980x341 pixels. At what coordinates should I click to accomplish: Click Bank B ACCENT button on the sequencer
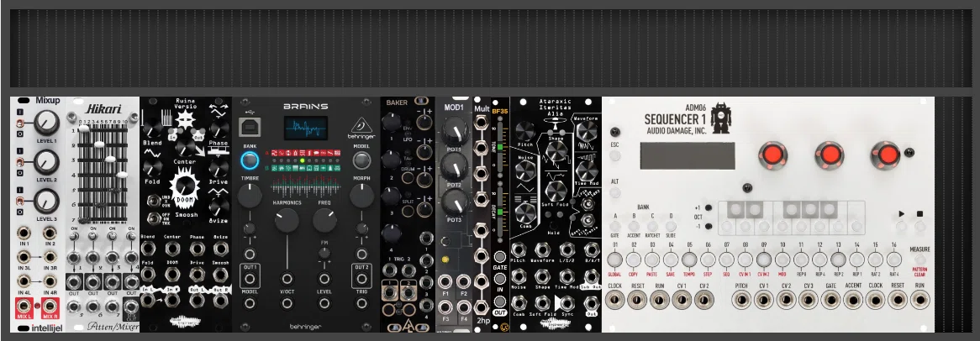(634, 226)
